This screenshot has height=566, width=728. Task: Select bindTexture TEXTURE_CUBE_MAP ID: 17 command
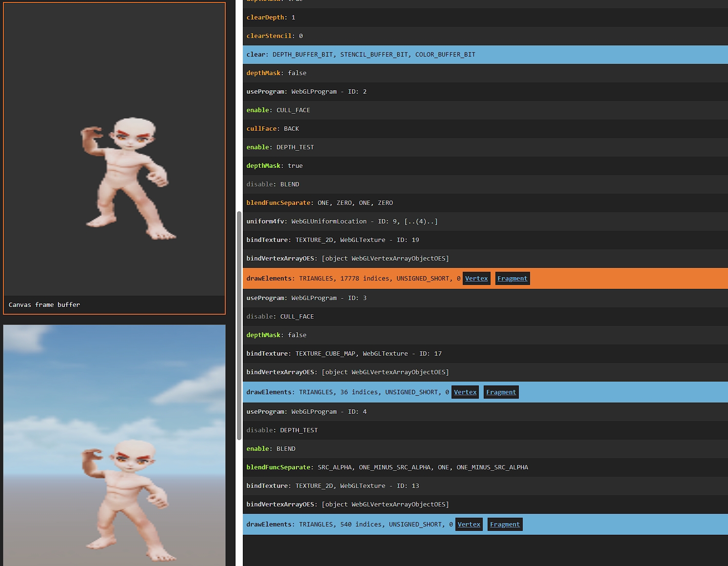344,354
